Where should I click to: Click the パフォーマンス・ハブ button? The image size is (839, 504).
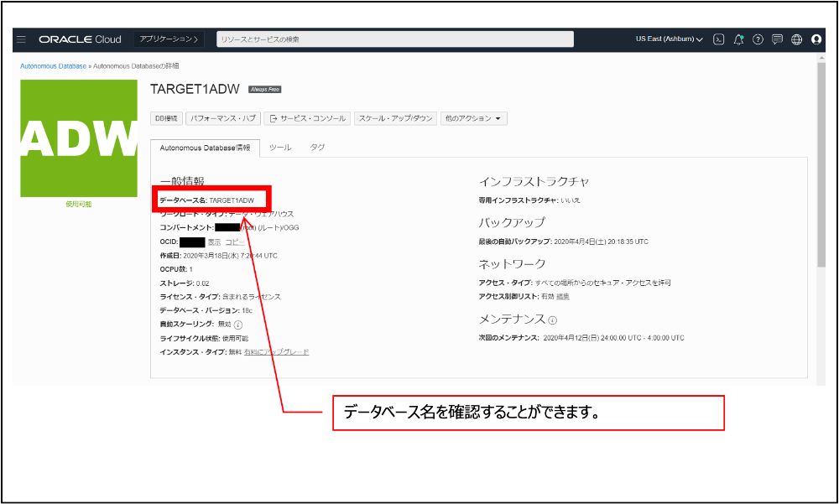coord(223,118)
